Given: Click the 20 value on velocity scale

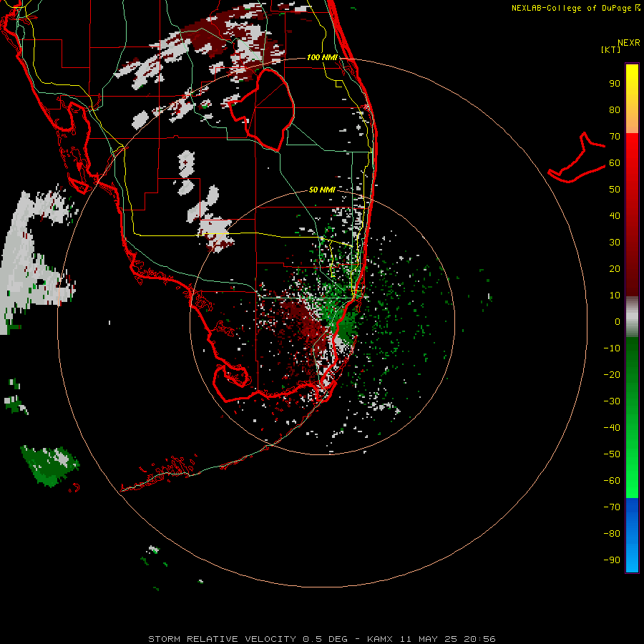Looking at the screenshot, I should click(x=615, y=269).
